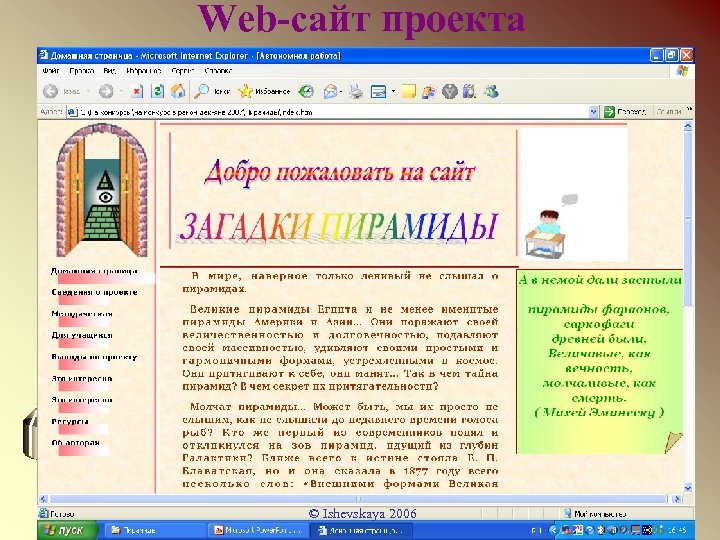Open the Для учащихся site link
The image size is (720, 540).
[x=82, y=335]
